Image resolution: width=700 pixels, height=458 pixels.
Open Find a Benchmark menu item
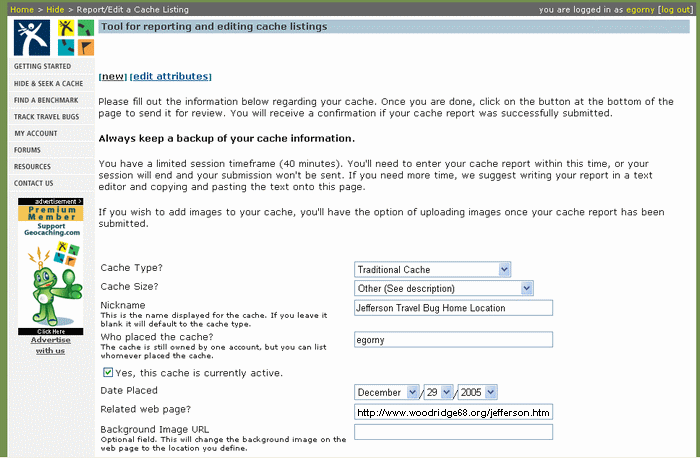[46, 100]
